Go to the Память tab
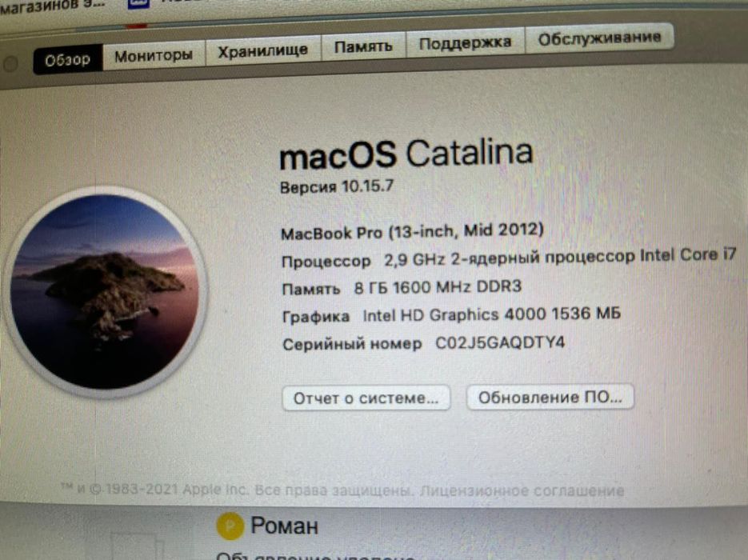The image size is (748, 560). [363, 46]
